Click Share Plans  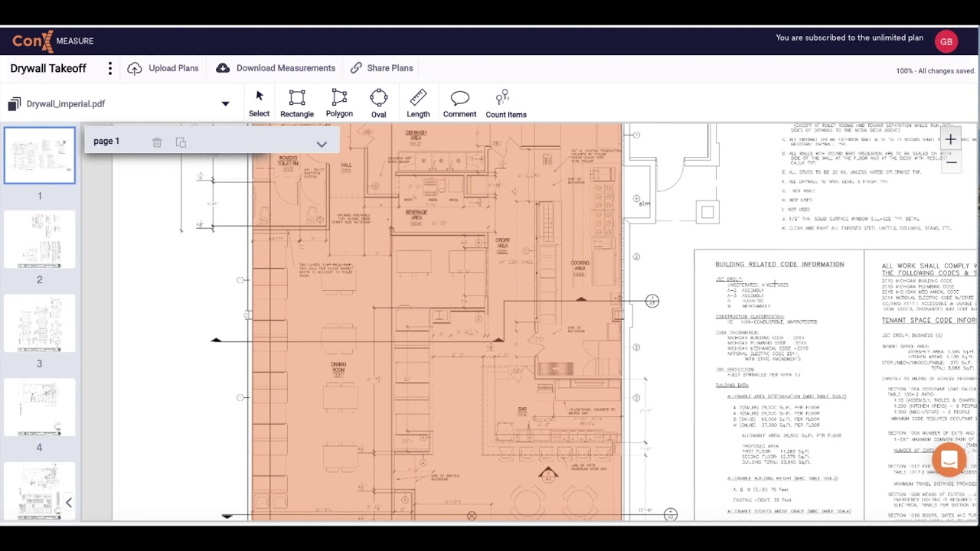381,68
